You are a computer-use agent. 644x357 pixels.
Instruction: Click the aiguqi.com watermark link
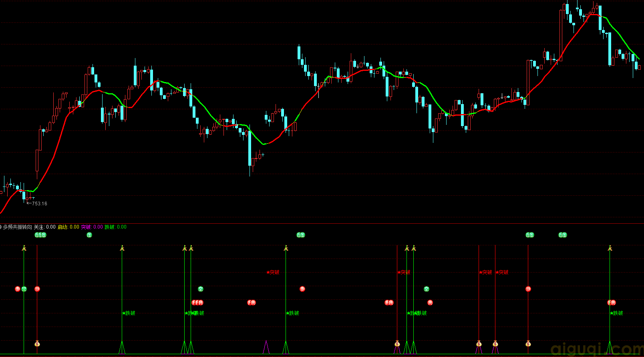point(597,349)
